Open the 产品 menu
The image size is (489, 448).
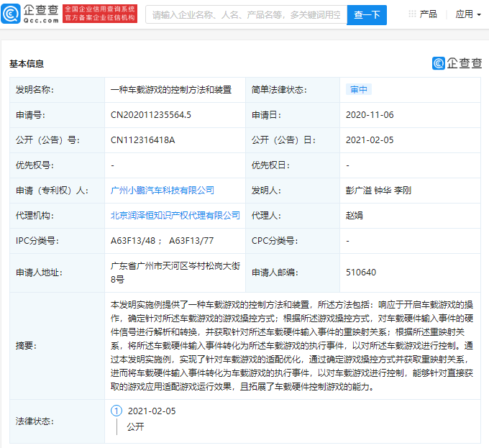click(428, 14)
